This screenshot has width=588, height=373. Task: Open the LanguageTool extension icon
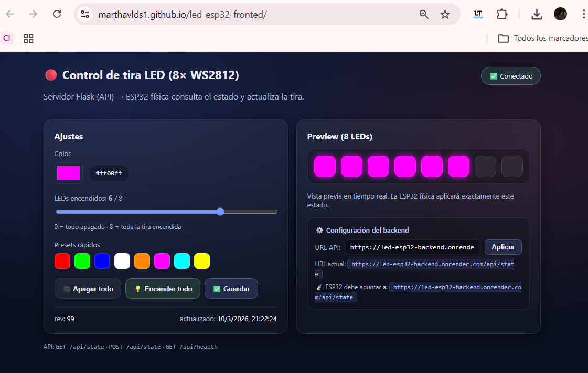point(478,15)
